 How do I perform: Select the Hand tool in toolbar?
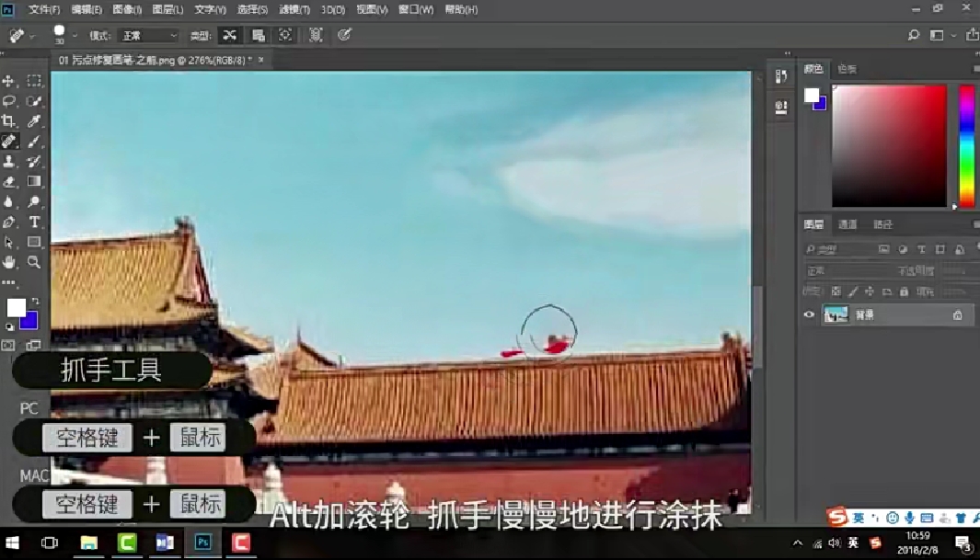9,262
